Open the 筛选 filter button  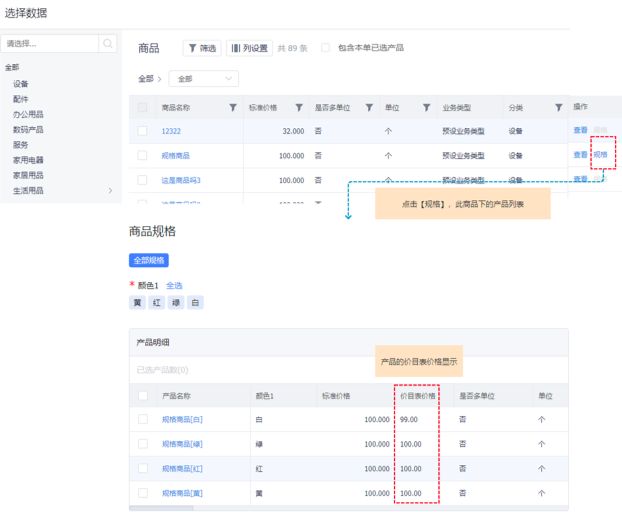coord(201,48)
